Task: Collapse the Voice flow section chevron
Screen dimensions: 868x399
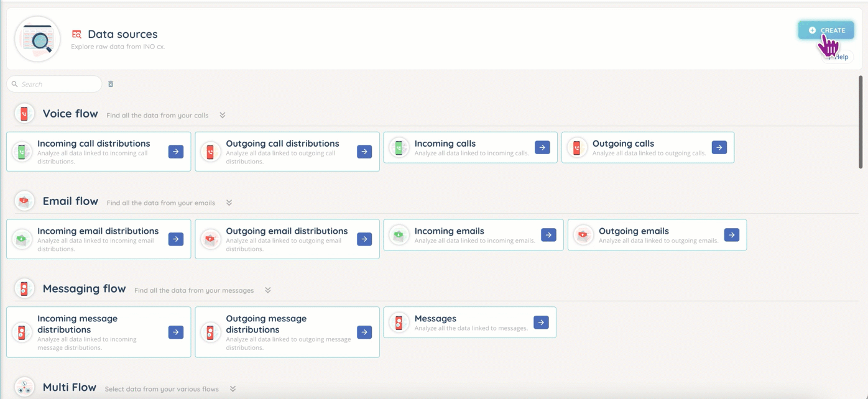Action: pos(223,115)
